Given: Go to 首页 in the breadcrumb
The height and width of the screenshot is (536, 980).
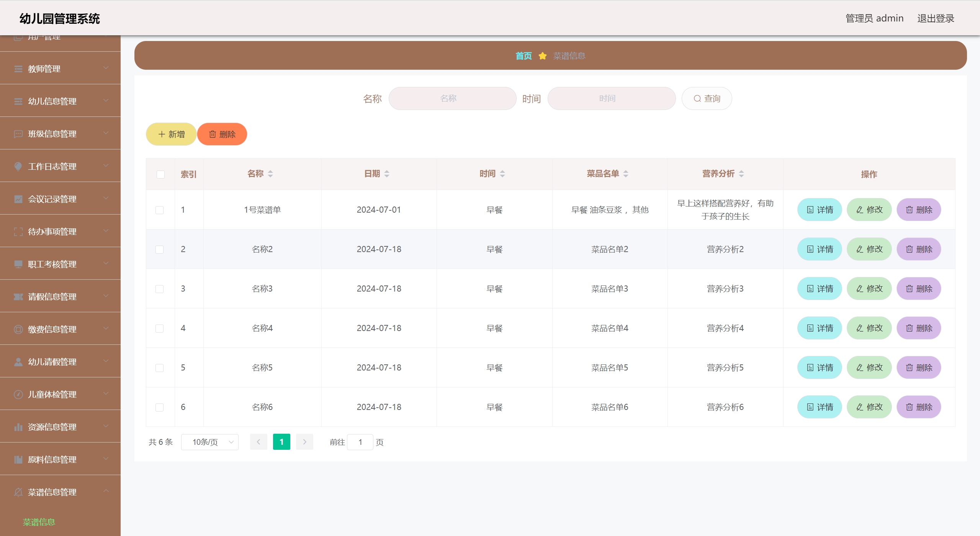Looking at the screenshot, I should point(523,56).
